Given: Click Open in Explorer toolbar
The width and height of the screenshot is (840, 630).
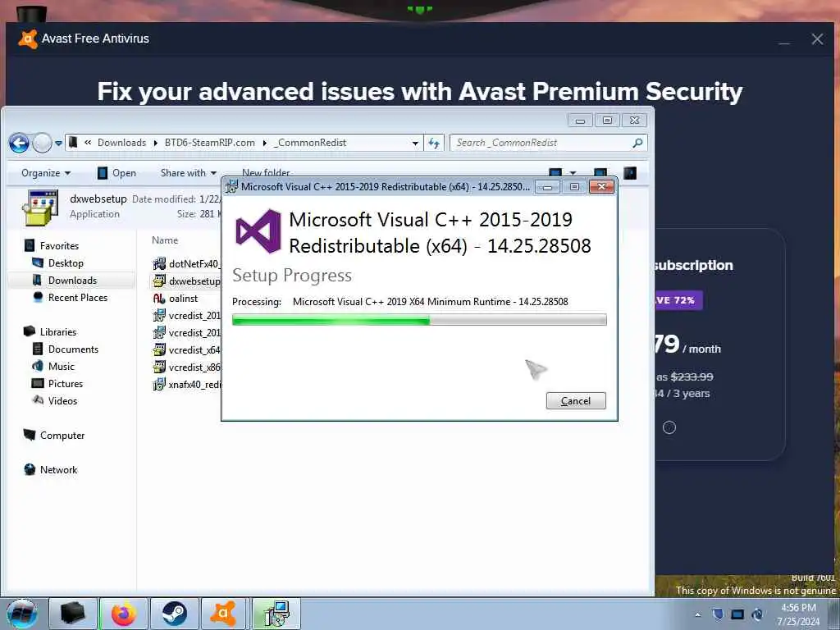Looking at the screenshot, I should coord(116,173).
